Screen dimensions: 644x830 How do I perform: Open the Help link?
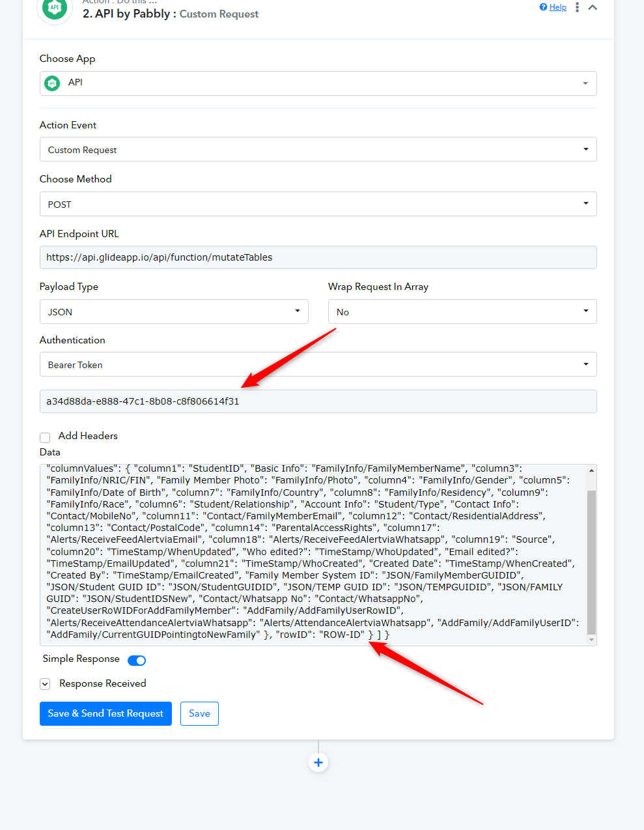[x=558, y=7]
